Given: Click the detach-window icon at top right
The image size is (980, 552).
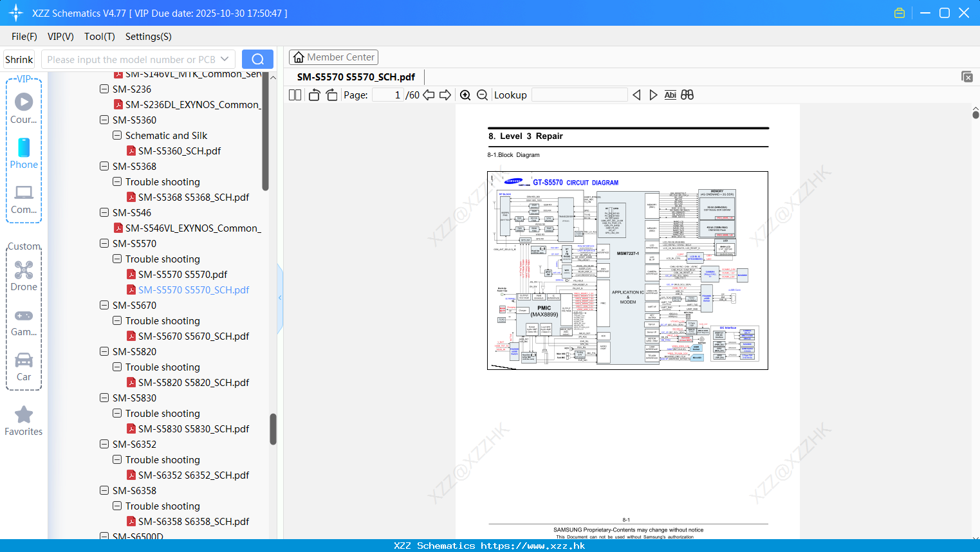Looking at the screenshot, I should point(967,77).
